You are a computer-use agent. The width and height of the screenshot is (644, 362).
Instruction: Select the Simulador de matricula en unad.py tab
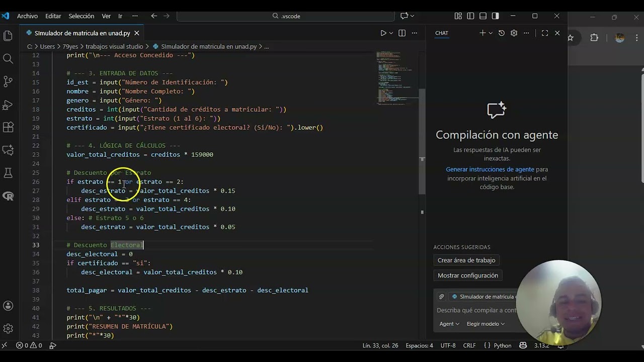coord(82,33)
